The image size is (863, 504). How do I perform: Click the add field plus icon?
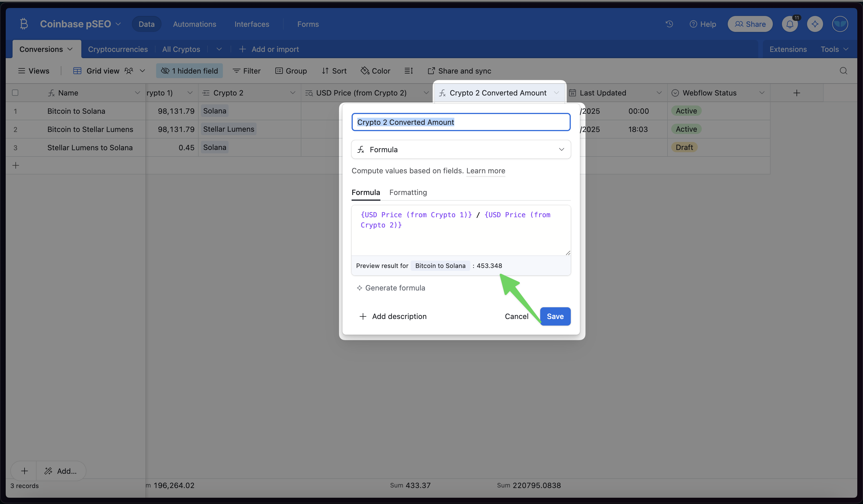(797, 93)
